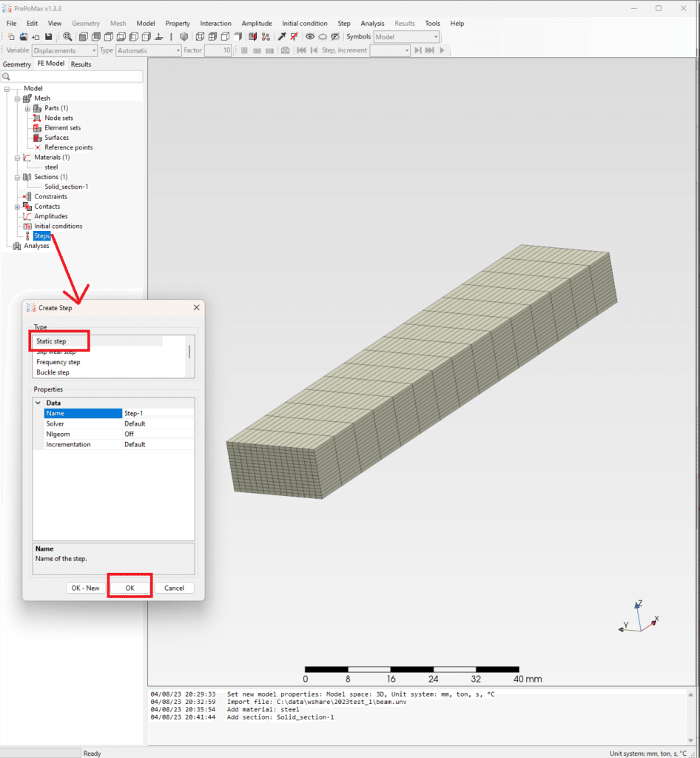
Task: Select the steel material tree item
Action: (x=51, y=167)
